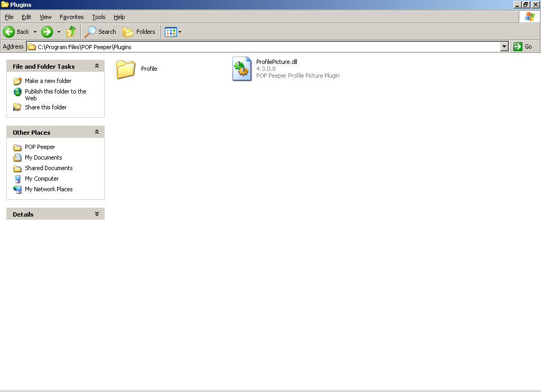Open the Tools menu
541x392 pixels.
click(x=99, y=17)
